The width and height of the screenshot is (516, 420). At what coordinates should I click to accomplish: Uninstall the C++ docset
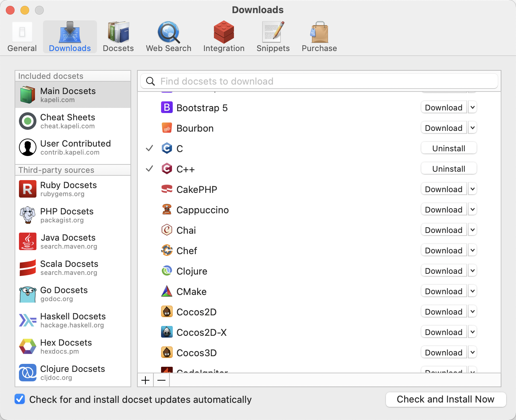[x=449, y=169]
